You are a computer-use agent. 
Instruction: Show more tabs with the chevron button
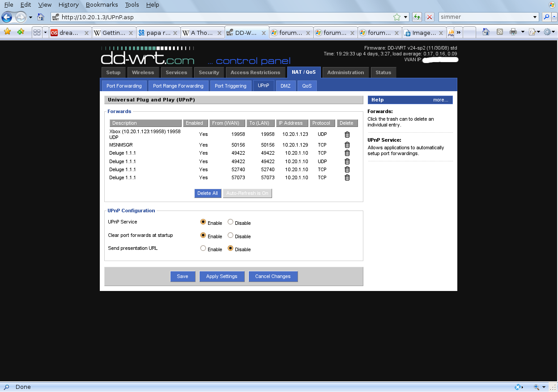(458, 33)
